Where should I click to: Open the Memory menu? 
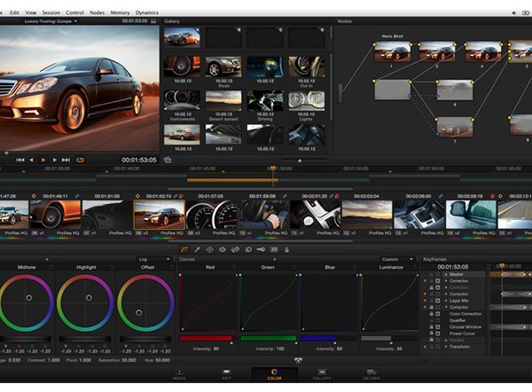click(120, 12)
